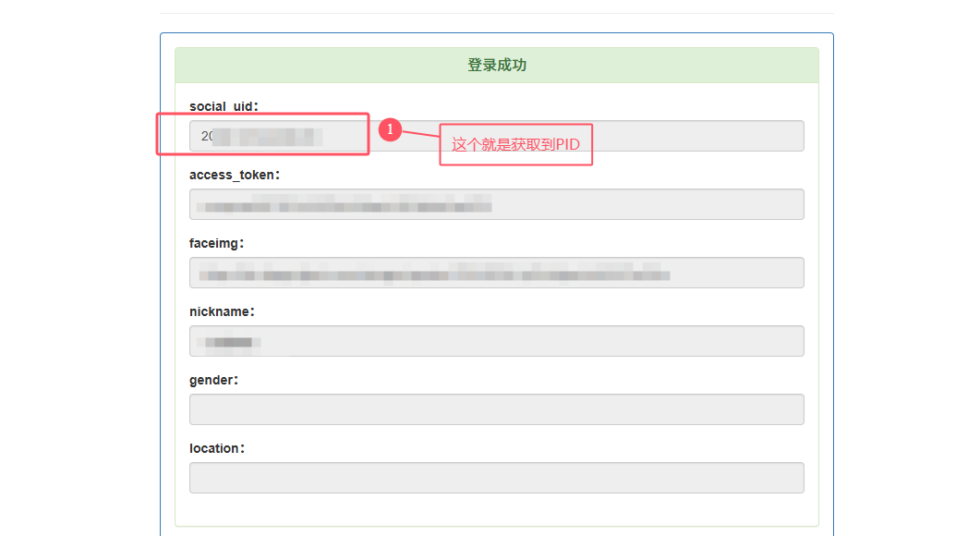Click the callout box reading 这个就是获取到PID
Viewport: 980px width, 536px height.
[515, 144]
